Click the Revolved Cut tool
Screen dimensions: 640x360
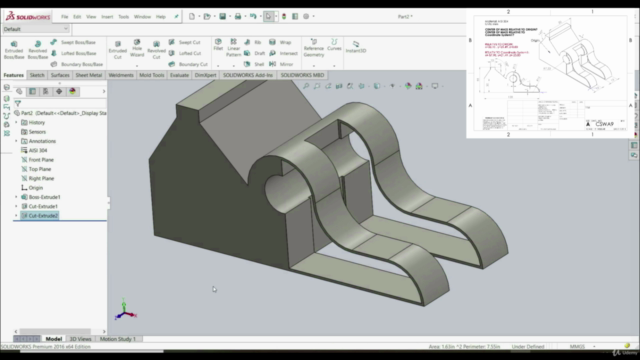(156, 50)
